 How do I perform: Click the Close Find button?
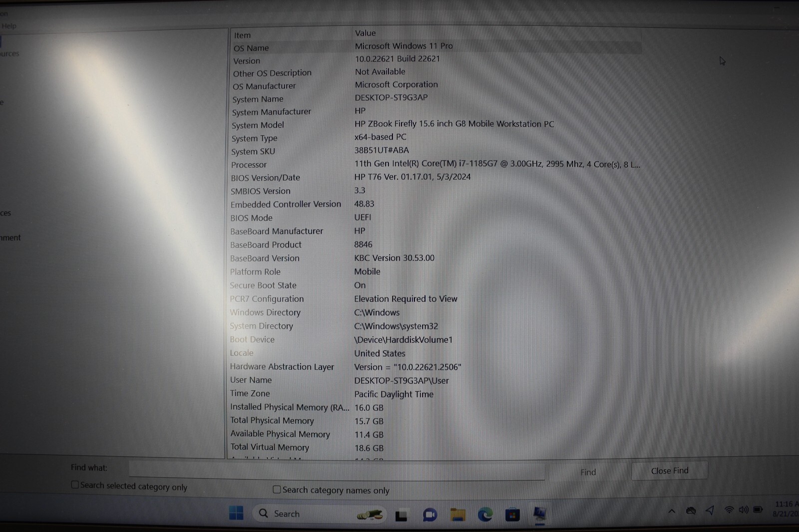point(670,471)
